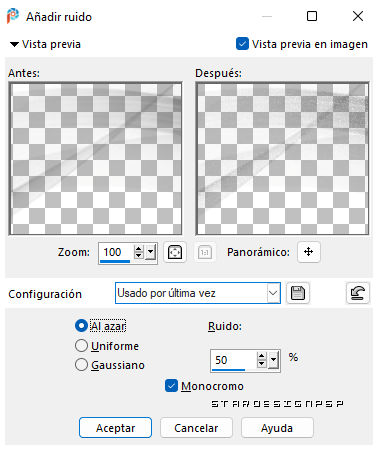The image size is (378, 450).
Task: Click the Aceptar button
Action: [115, 428]
